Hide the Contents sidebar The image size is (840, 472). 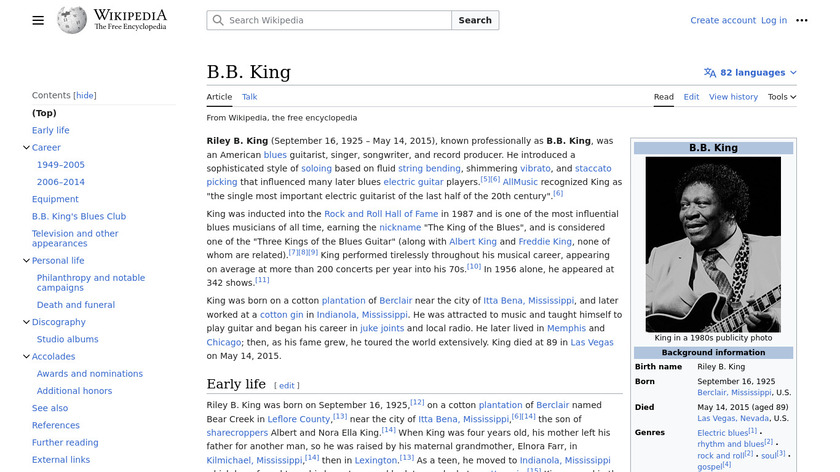click(x=85, y=95)
